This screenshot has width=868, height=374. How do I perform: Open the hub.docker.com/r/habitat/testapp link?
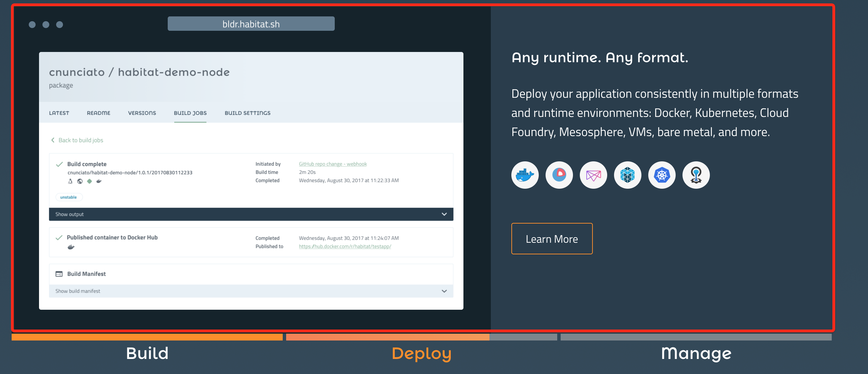[x=345, y=246]
